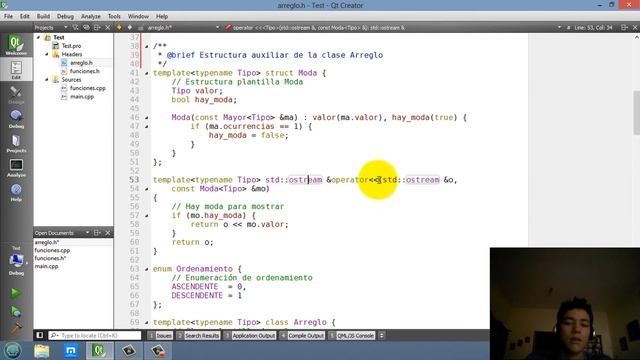Show the Compile Output pane
Screen dimensions: 640x360
coord(302,335)
